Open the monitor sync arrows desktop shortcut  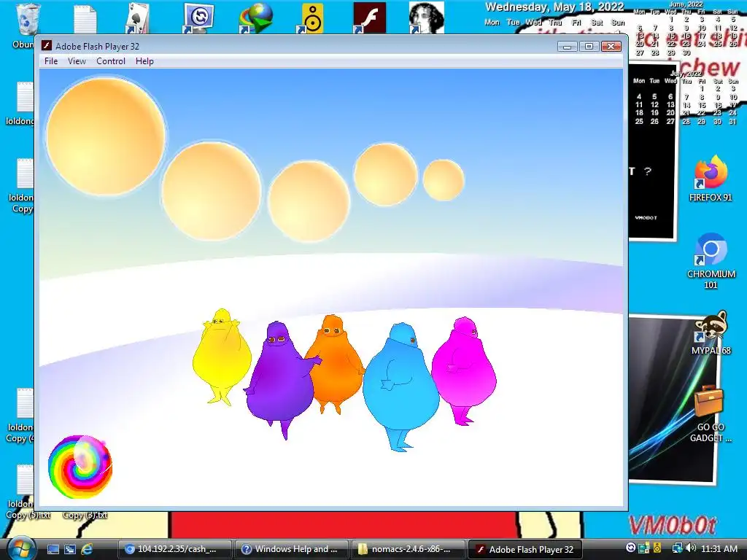198,18
